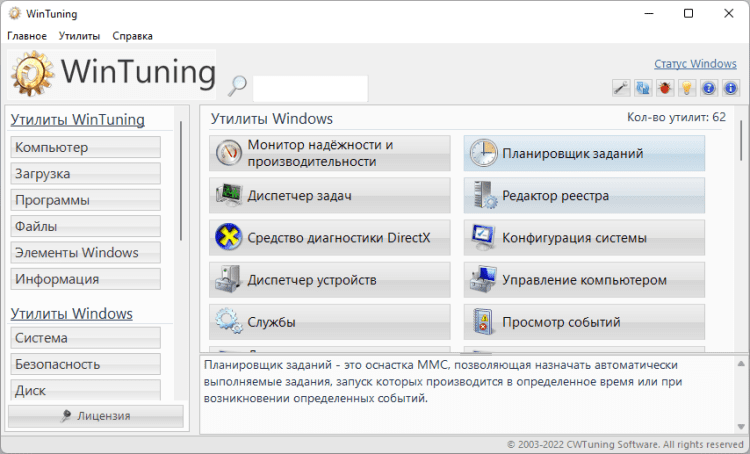The image size is (750, 454).
Task: Click the magnifying glass search icon
Action: (x=237, y=86)
